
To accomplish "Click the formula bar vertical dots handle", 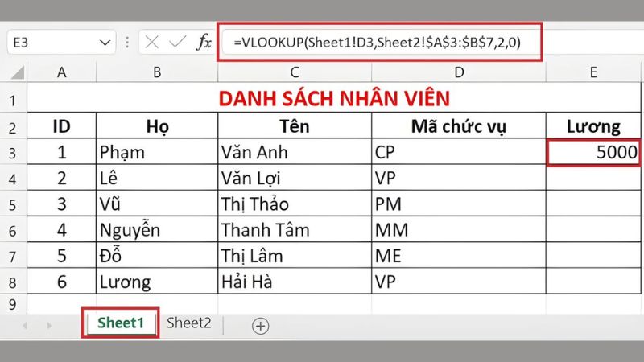I will click(127, 43).
